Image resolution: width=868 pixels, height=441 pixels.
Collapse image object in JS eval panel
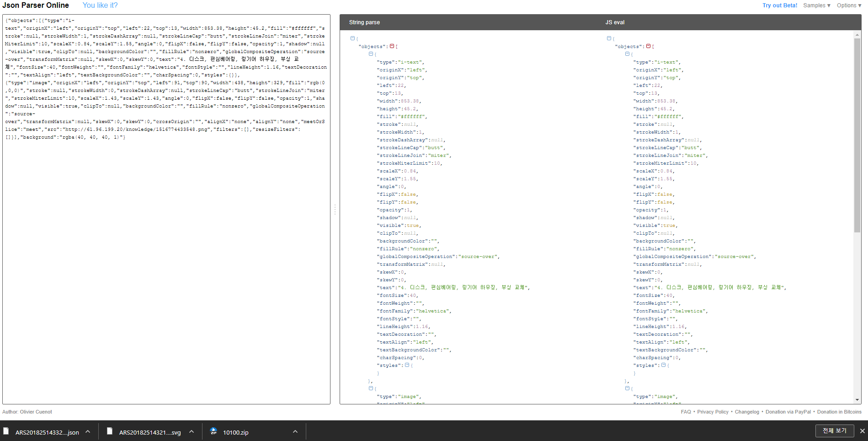click(627, 388)
